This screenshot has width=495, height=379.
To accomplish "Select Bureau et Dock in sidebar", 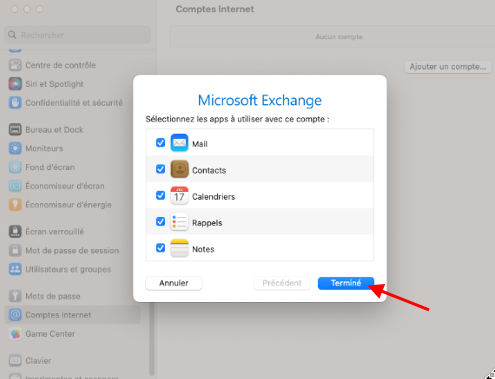I will tap(72, 130).
